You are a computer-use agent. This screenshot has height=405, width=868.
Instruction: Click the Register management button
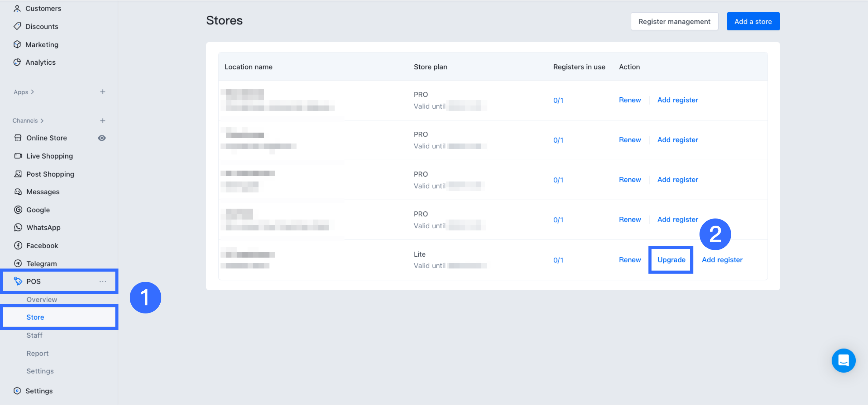674,21
